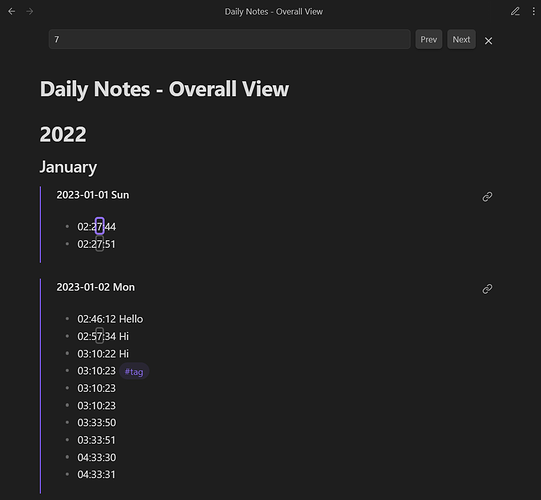Click the Daily Notes - Overall View title heading
The image size is (541, 500).
[164, 89]
